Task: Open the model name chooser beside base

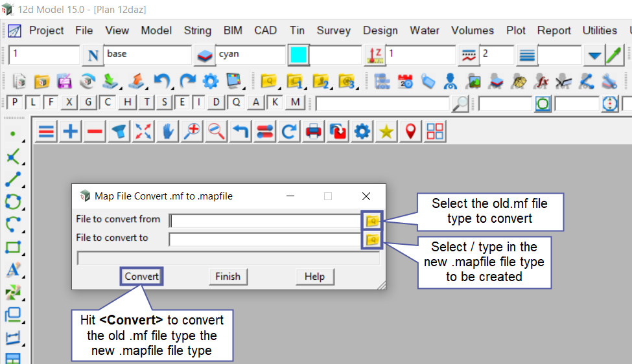Action: coord(93,56)
